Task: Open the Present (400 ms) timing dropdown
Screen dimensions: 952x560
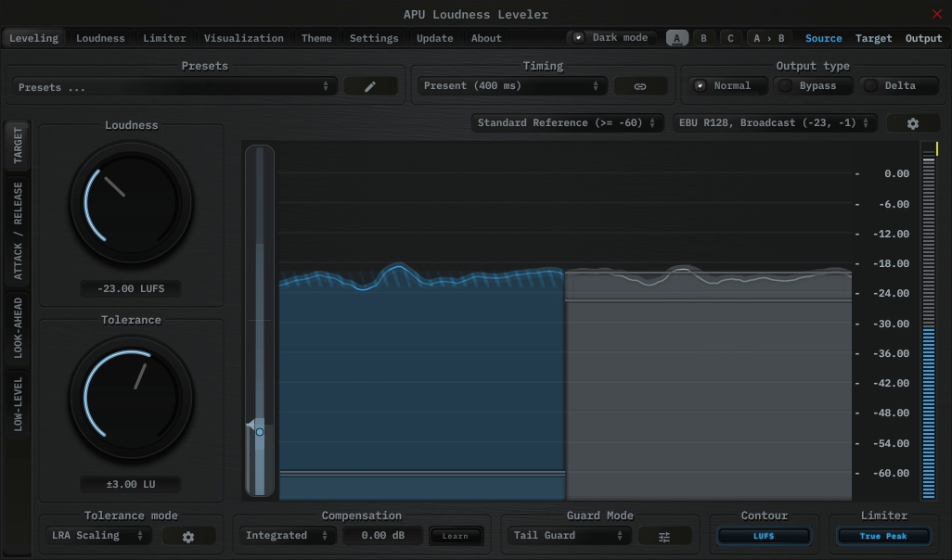Action: 512,86
